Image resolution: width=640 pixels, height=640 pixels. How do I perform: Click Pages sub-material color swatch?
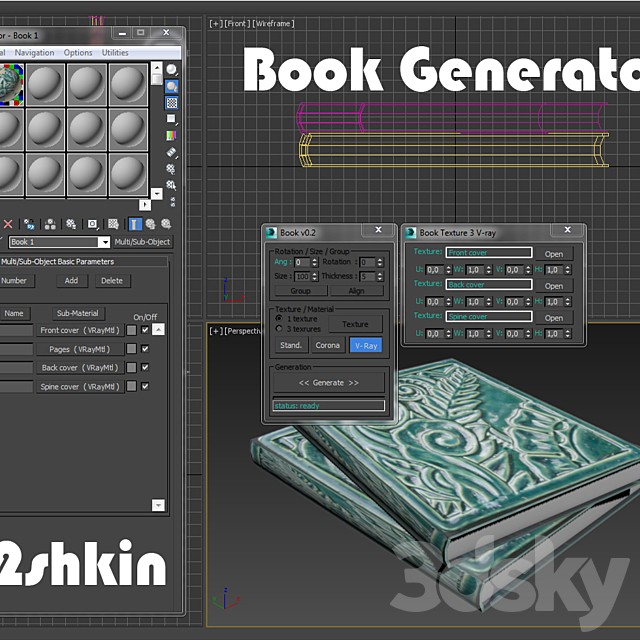(x=132, y=349)
